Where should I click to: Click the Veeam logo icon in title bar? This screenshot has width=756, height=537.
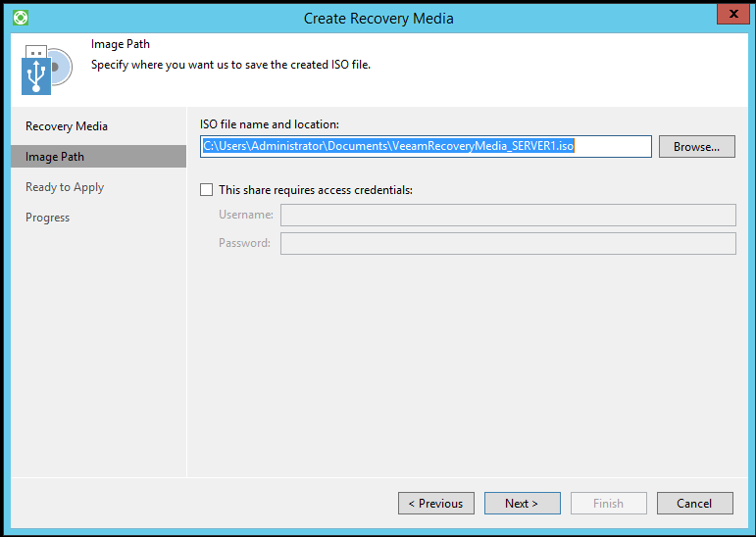tap(21, 18)
